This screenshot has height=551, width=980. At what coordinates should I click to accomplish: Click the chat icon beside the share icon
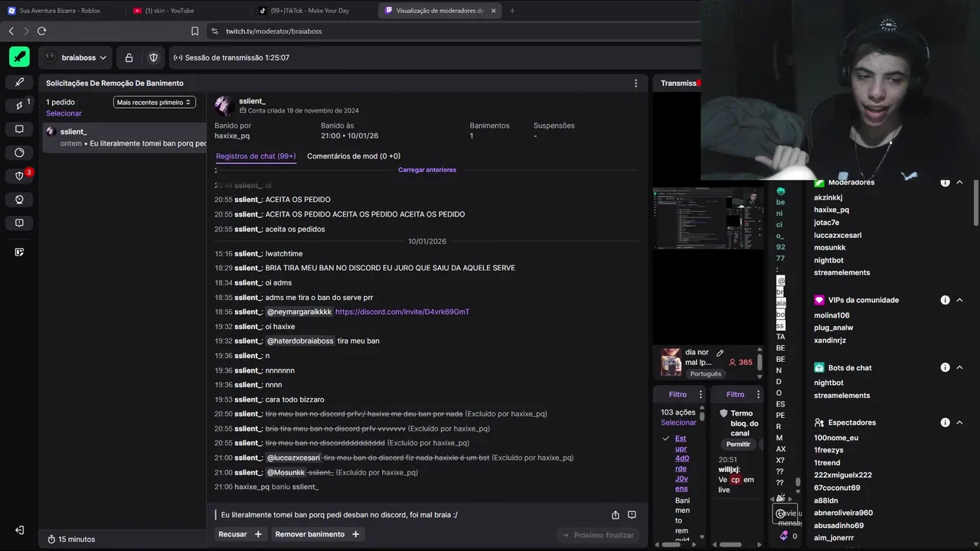[x=632, y=515]
